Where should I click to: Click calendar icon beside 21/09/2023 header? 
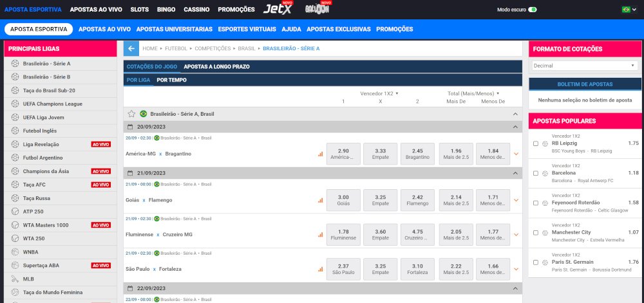coord(130,173)
